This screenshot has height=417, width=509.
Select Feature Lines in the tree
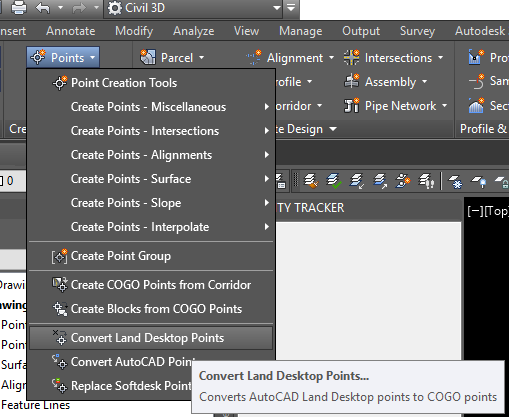click(x=35, y=405)
